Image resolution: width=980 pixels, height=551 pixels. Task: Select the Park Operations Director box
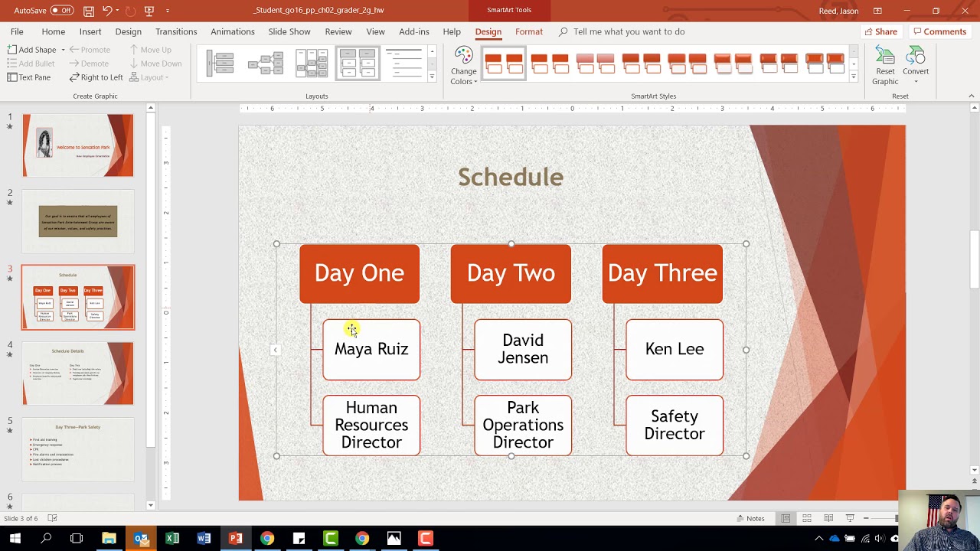pyautogui.click(x=523, y=425)
